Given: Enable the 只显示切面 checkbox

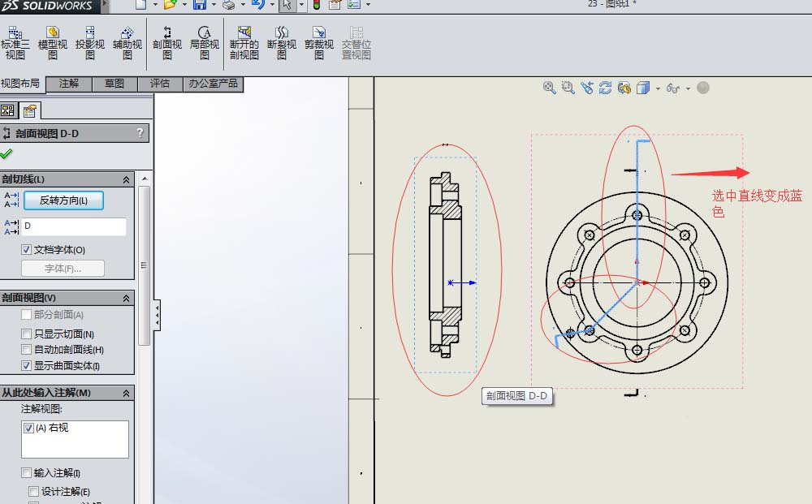Looking at the screenshot, I should click(x=26, y=334).
